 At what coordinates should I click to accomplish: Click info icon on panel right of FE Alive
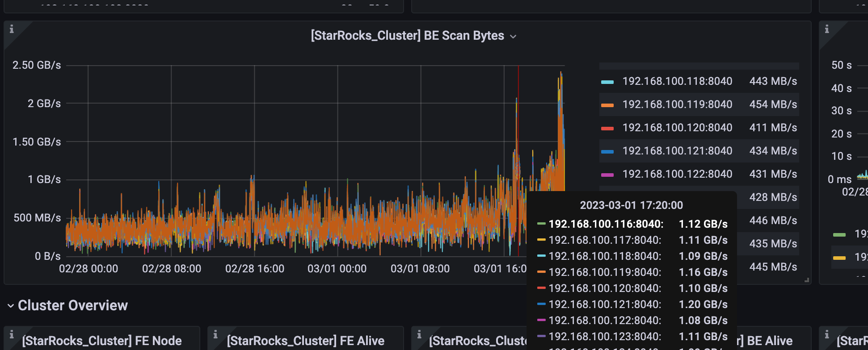(x=419, y=334)
